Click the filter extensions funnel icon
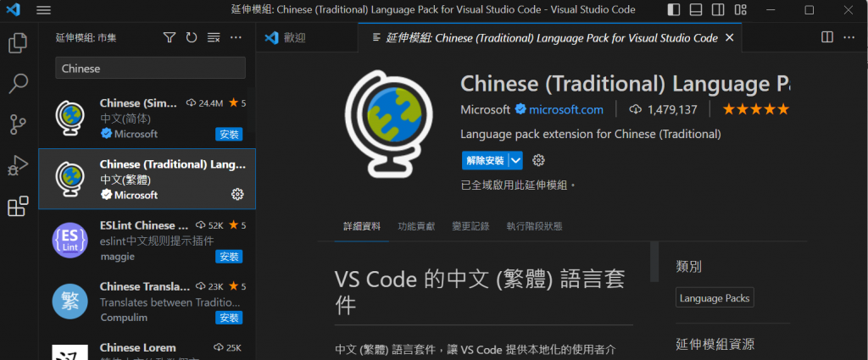 (170, 37)
